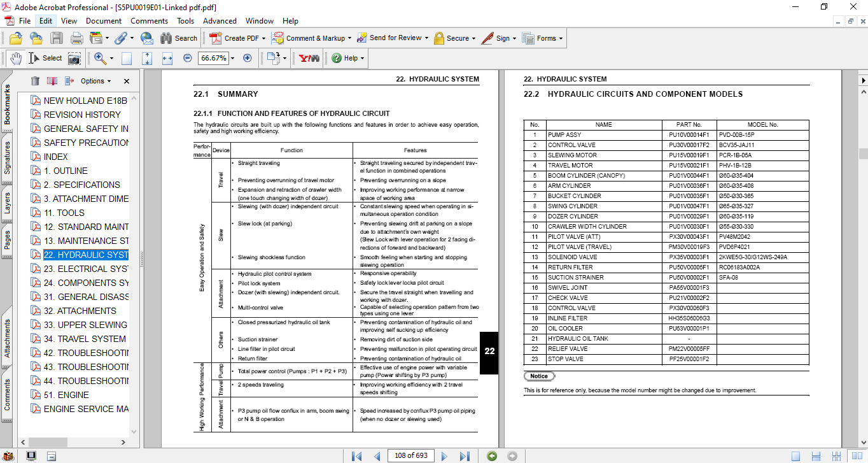Activate the Snapshot camera tool
This screenshot has height=463, width=868.
[74, 58]
